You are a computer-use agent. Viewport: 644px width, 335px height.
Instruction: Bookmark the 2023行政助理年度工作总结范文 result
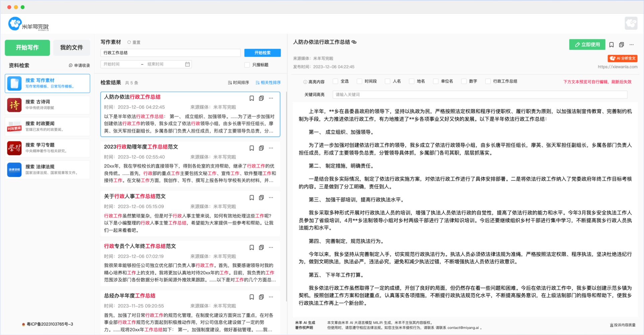click(252, 148)
